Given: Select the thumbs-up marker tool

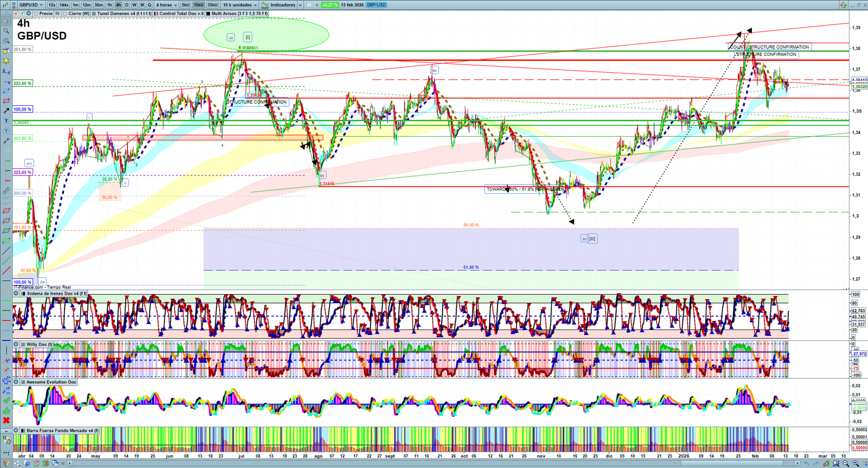Looking at the screenshot, I should point(6,410).
